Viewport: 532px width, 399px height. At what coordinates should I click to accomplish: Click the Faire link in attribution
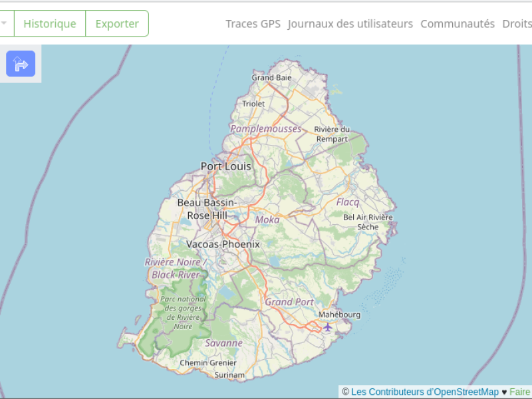coord(520,392)
